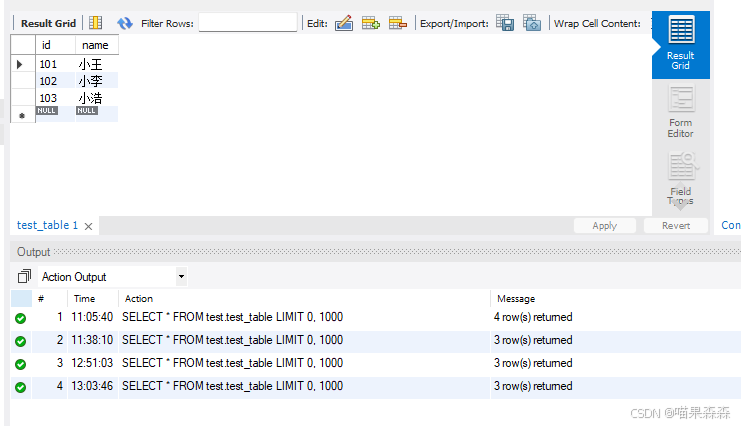Select the cell containing id 102
This screenshot has width=741, height=426.
point(49,81)
